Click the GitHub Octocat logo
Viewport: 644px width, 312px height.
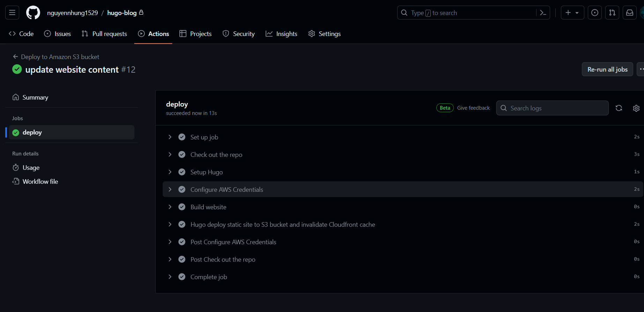point(33,13)
